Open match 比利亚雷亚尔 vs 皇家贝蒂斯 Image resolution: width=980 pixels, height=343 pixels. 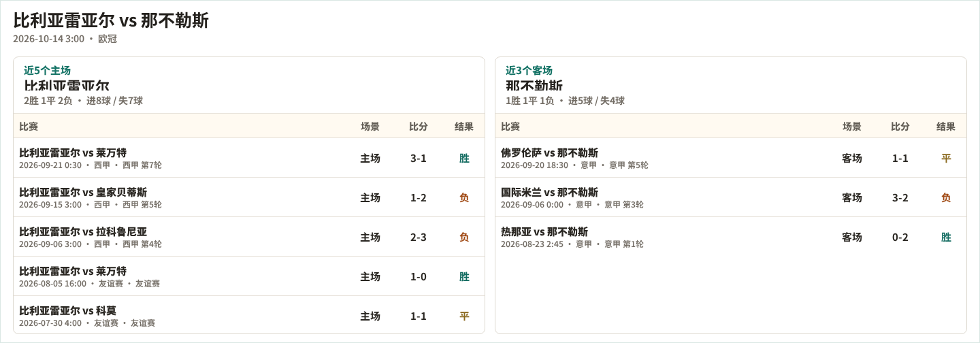249,197
